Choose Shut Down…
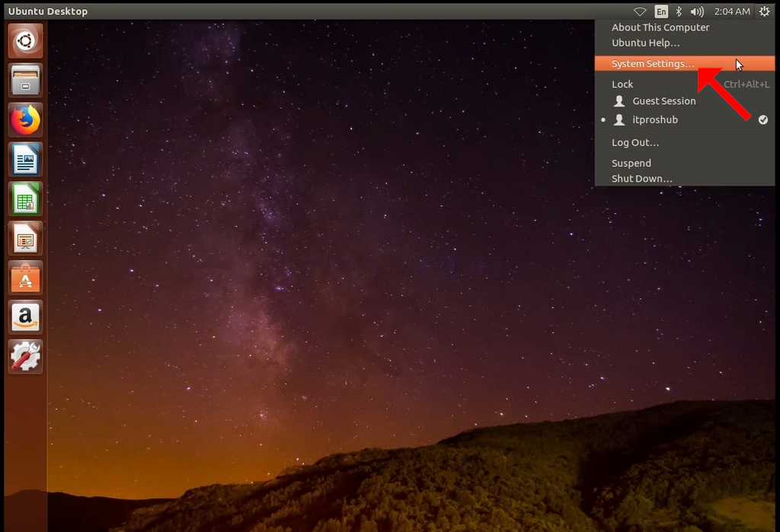This screenshot has width=780, height=532. pos(685,179)
